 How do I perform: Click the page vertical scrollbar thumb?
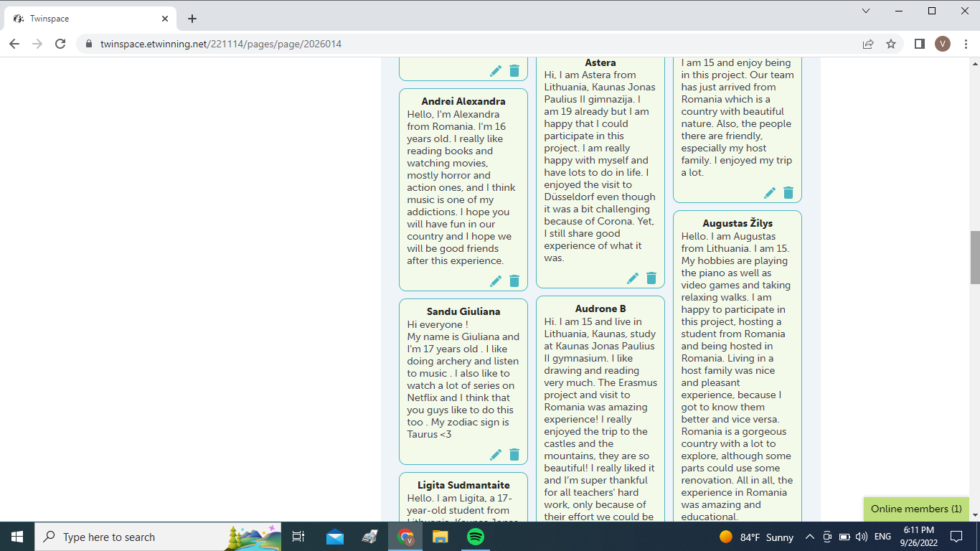click(975, 258)
